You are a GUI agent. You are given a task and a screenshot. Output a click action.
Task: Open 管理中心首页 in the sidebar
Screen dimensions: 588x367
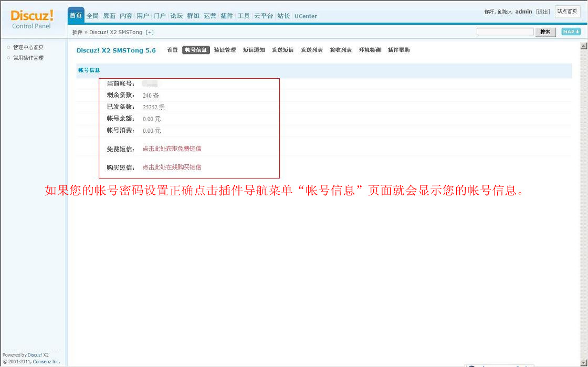click(x=28, y=47)
